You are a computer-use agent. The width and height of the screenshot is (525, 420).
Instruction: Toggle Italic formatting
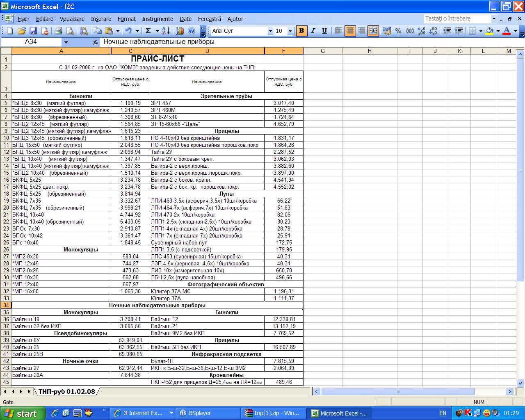(x=313, y=31)
